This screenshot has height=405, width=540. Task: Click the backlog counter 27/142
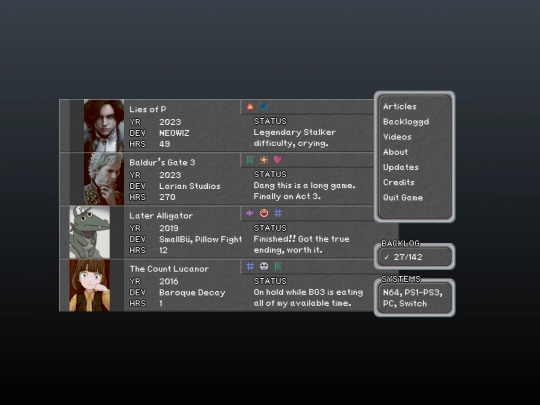[x=408, y=257]
